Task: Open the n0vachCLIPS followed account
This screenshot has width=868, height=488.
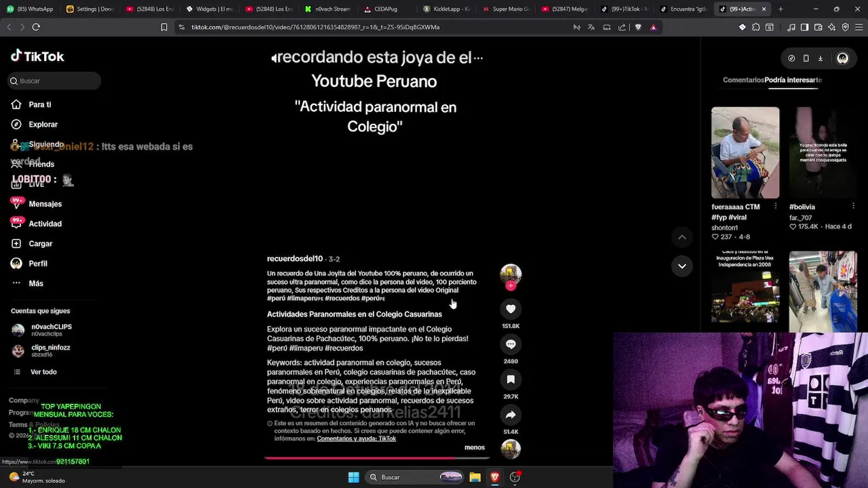Action: 42,330
